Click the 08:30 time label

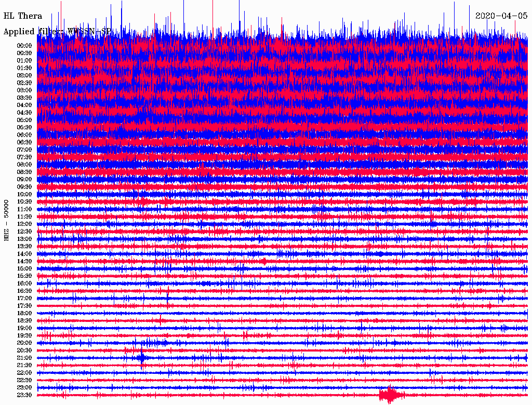pos(24,172)
